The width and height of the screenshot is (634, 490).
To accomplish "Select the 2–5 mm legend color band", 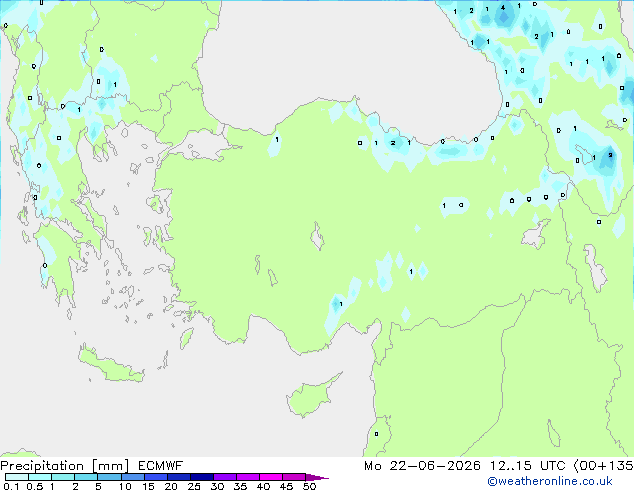I will click(x=86, y=477).
